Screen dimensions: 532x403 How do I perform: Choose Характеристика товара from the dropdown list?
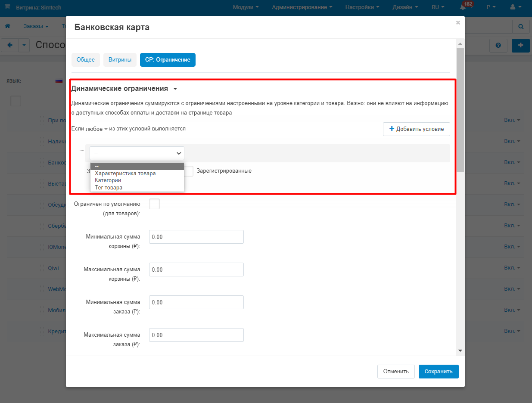[x=137, y=174]
